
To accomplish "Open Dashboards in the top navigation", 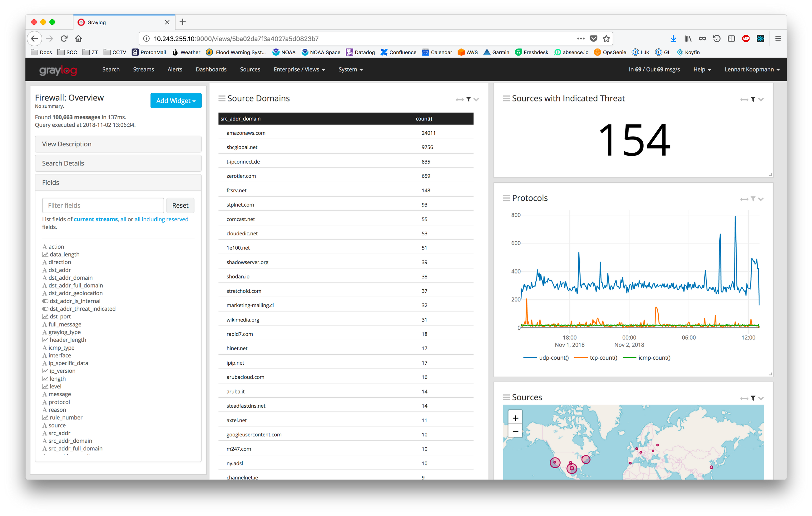I will point(211,69).
